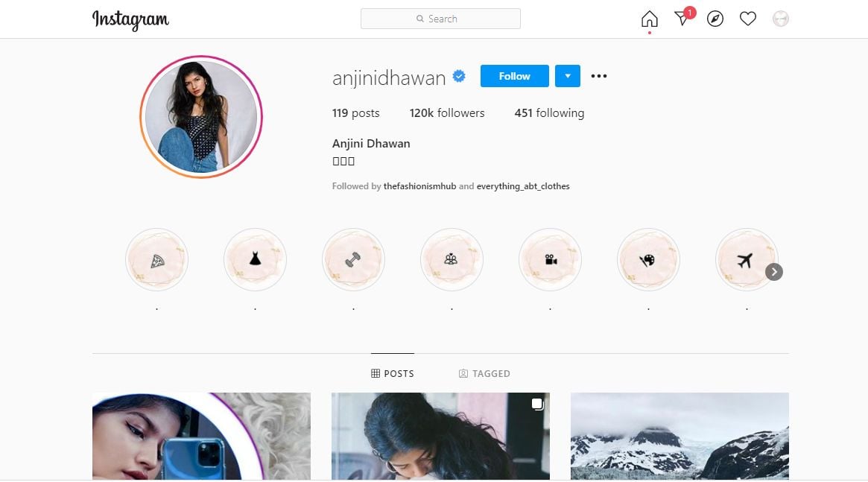Open the video camera story highlight
Viewport: 868px width, 482px height.
tap(551, 259)
